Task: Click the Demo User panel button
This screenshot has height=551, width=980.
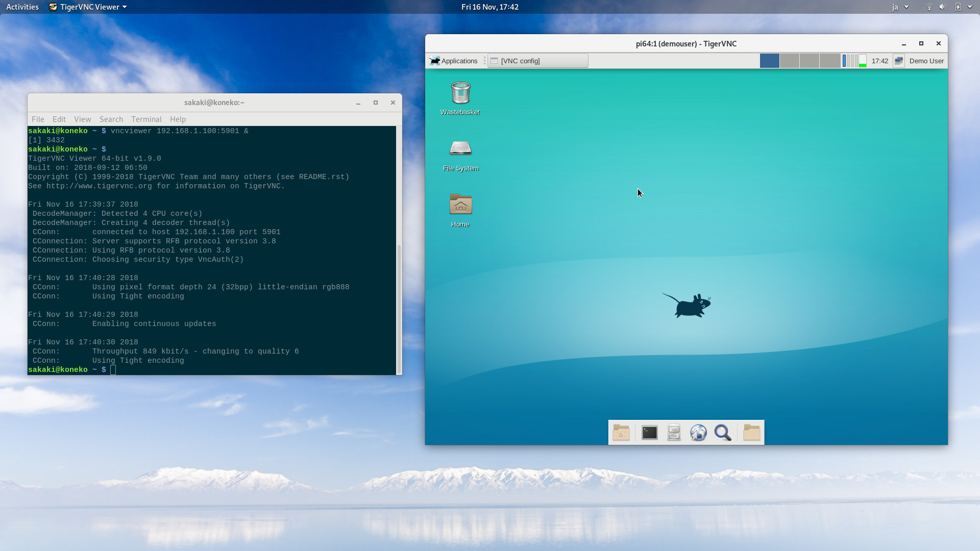Action: (x=926, y=61)
